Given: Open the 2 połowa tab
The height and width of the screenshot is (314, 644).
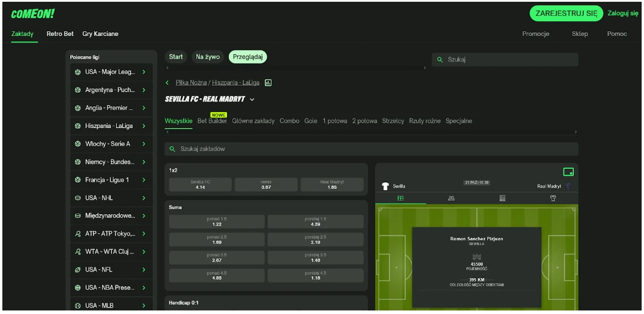Looking at the screenshot, I should 364,121.
